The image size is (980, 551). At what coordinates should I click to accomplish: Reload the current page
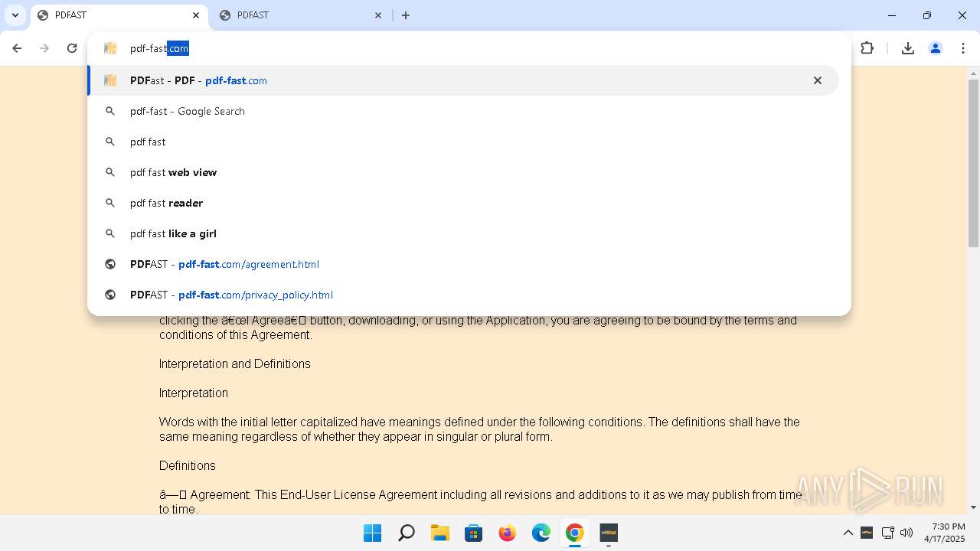[72, 48]
